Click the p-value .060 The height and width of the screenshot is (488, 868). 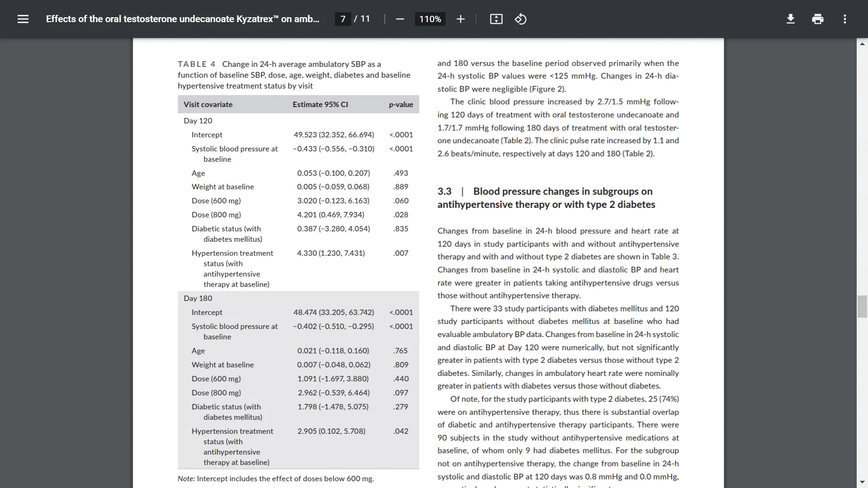click(x=401, y=201)
